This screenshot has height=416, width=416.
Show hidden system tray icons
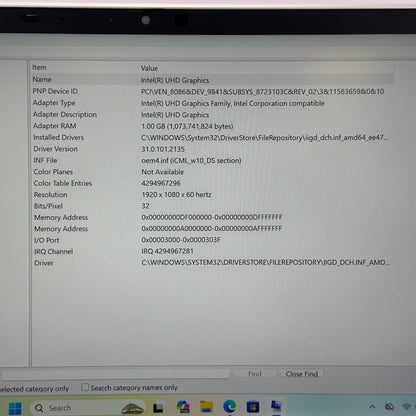[372, 406]
